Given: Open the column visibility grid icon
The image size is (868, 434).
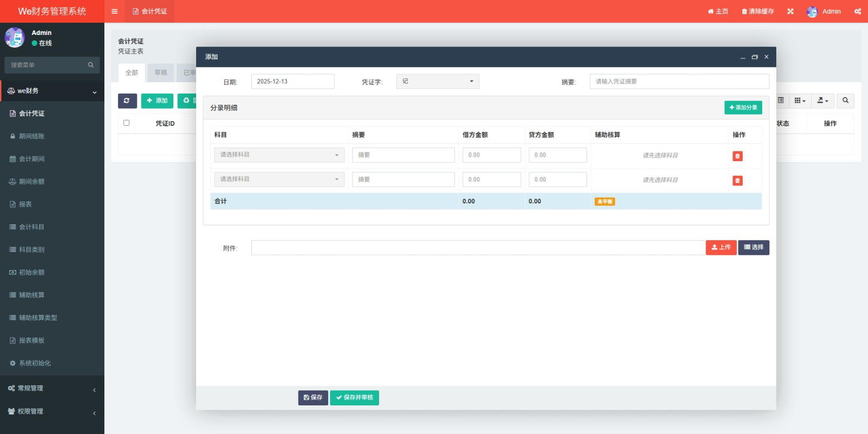Looking at the screenshot, I should [x=800, y=100].
